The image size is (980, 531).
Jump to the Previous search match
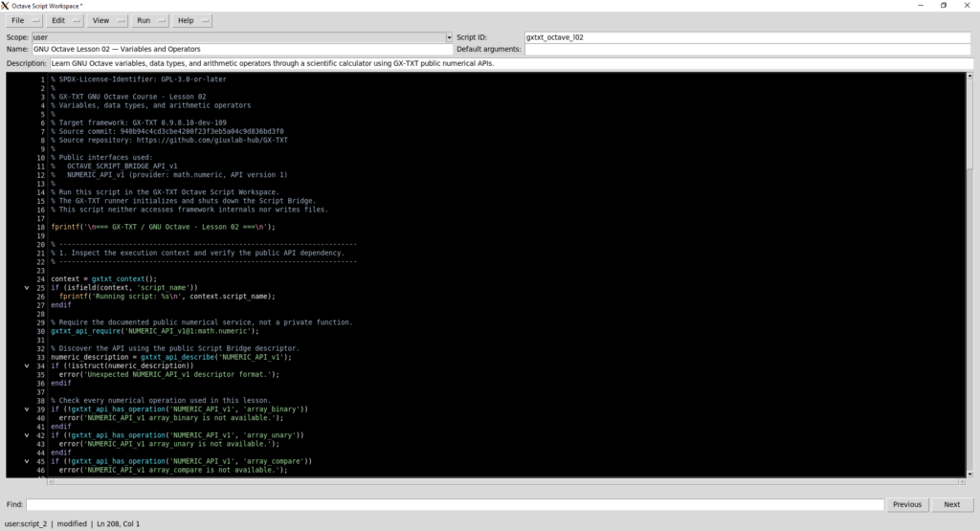coord(907,504)
